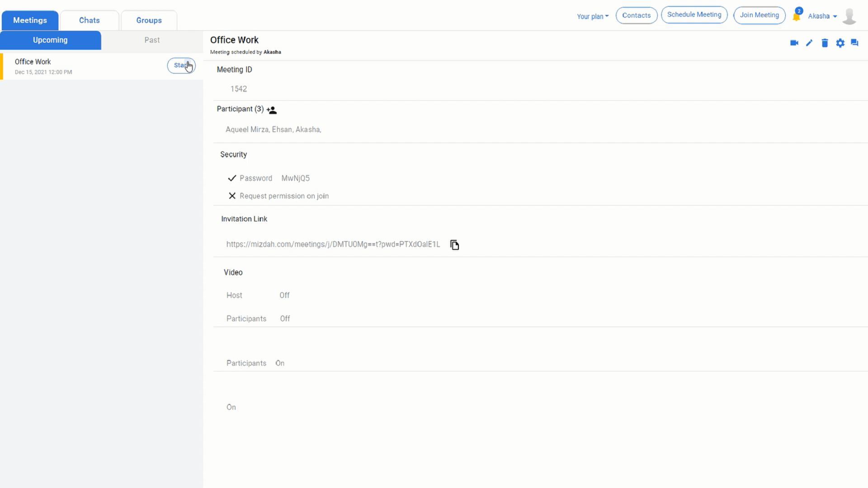
Task: Add participant using person-plus icon
Action: [x=272, y=110]
